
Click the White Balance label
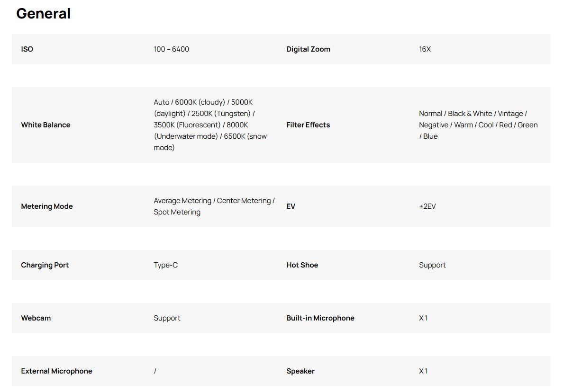(45, 125)
